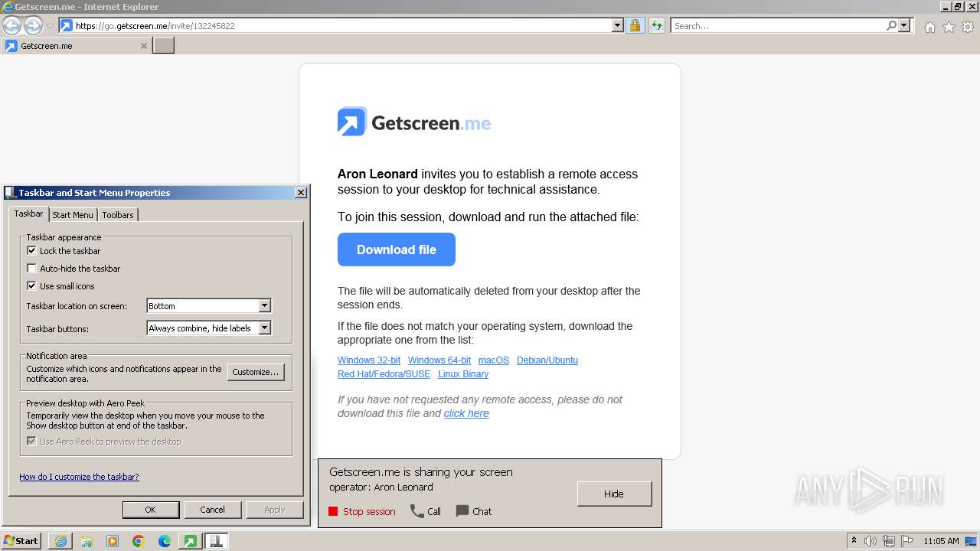
Task: Click the 11:05 AM system clock
Action: (941, 541)
